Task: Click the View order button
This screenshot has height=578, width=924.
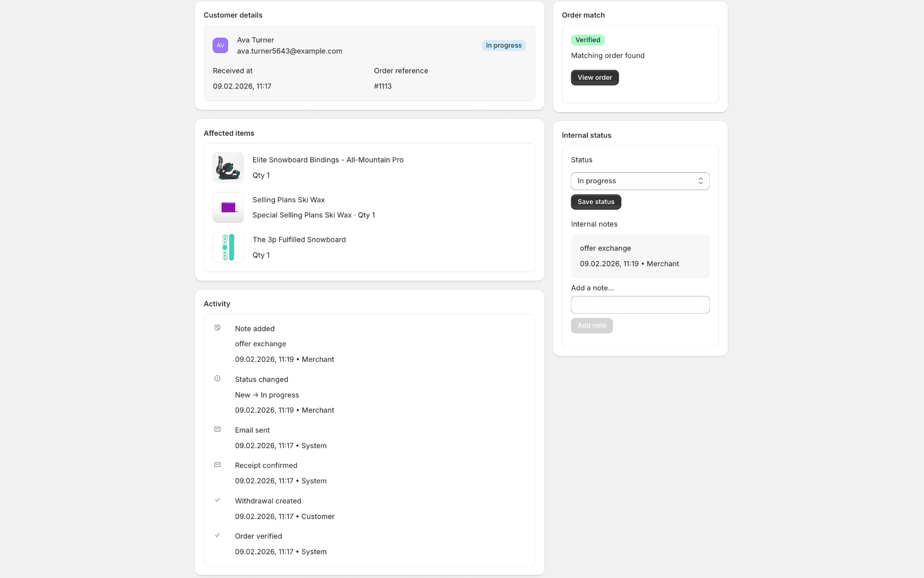Action: click(594, 77)
